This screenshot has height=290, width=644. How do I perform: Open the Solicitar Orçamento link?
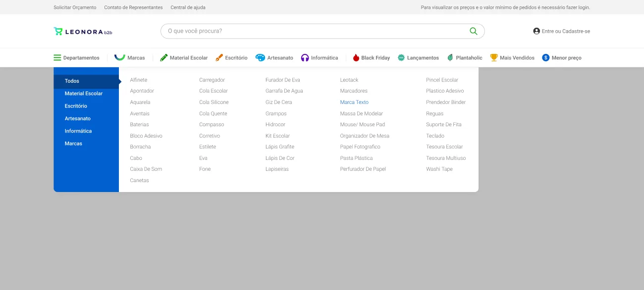click(75, 7)
